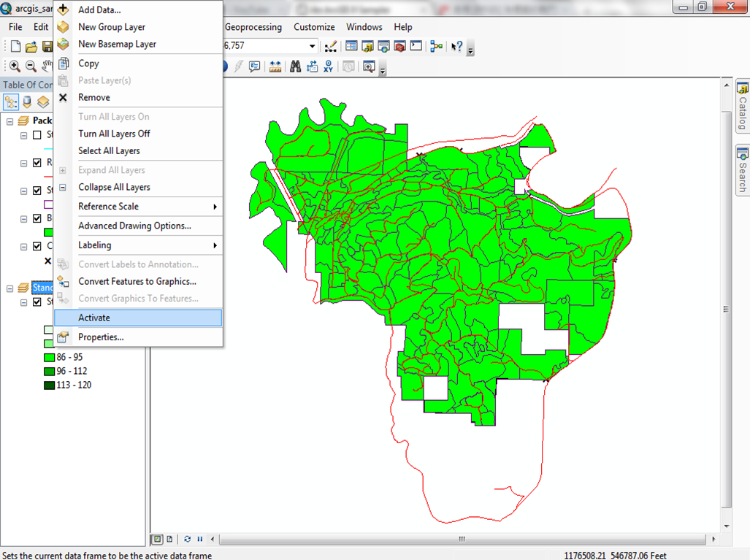Uncheck the Roads layer checkbox

point(37,163)
